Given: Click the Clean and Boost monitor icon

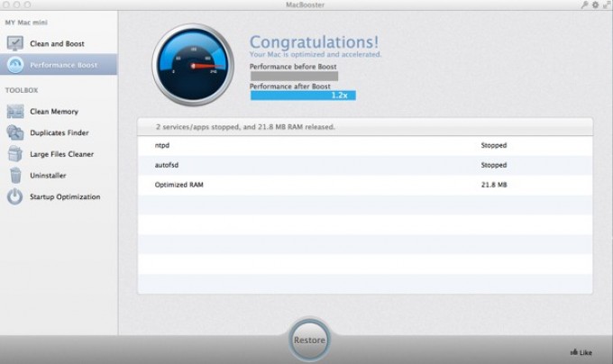Looking at the screenshot, I should pyautogui.click(x=14, y=43).
